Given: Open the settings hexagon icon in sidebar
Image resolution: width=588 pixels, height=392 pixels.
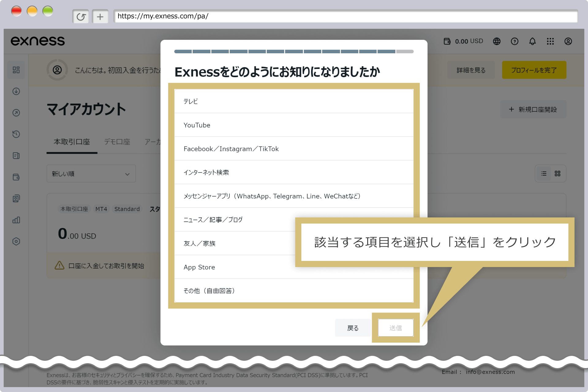Looking at the screenshot, I should pyautogui.click(x=16, y=241).
